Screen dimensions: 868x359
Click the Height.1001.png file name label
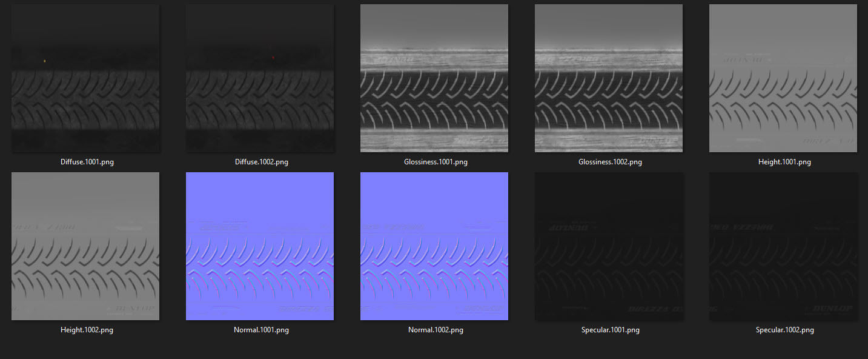784,162
